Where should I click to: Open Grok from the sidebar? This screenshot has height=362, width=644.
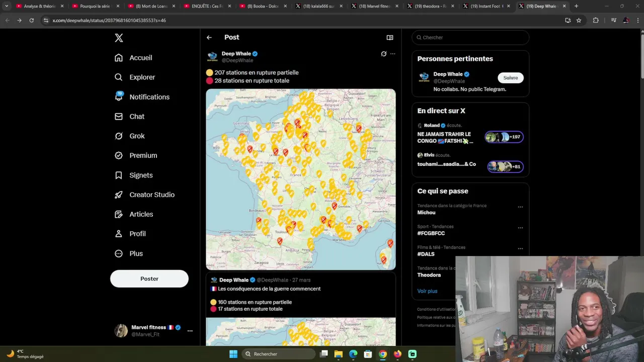[x=129, y=136]
